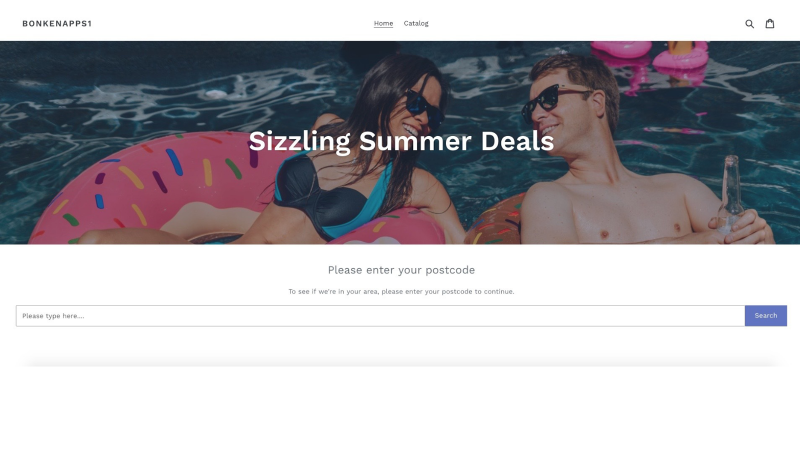The width and height of the screenshot is (800, 450).
Task: Focus the "Please type here..." postcode field
Action: 380,316
